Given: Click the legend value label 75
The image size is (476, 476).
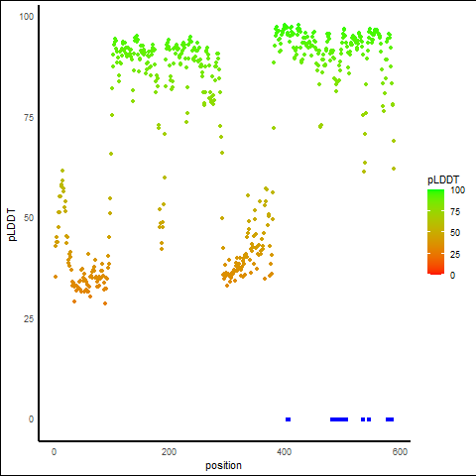Looking at the screenshot, I should (455, 212).
